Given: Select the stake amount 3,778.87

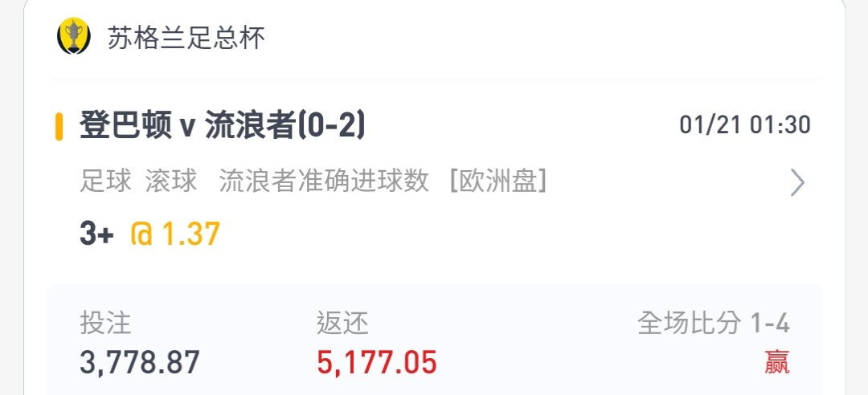Looking at the screenshot, I should point(140,363).
